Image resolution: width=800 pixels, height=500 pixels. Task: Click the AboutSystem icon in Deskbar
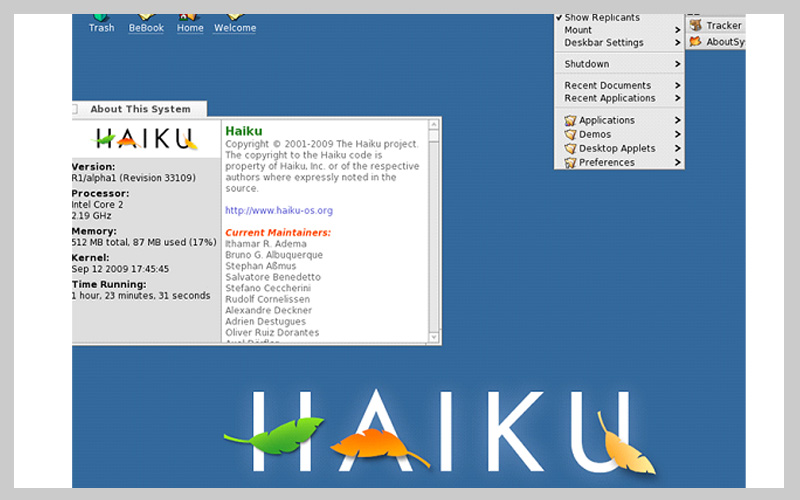pyautogui.click(x=695, y=42)
